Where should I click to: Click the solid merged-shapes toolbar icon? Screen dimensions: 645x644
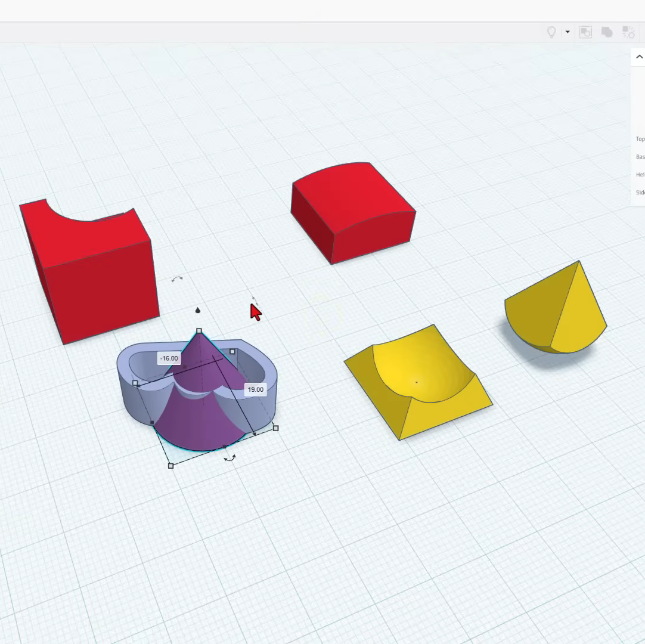[607, 32]
